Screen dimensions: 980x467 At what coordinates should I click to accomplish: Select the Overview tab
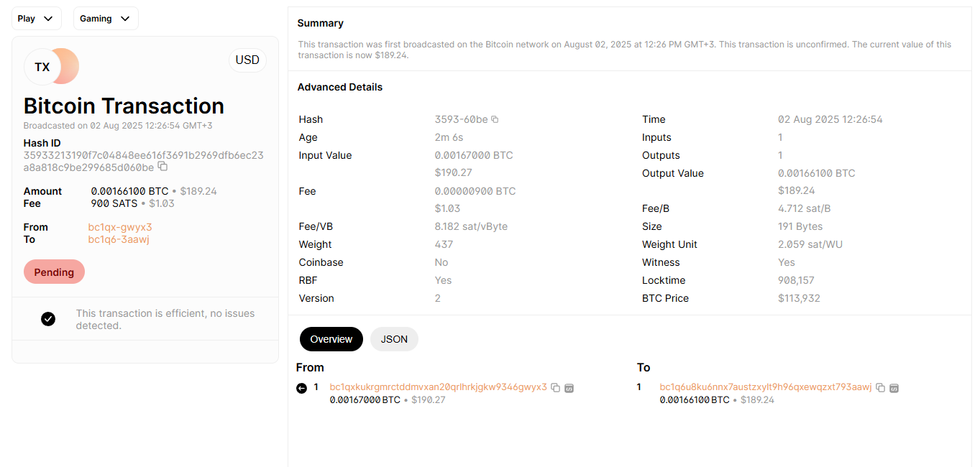pyautogui.click(x=331, y=339)
